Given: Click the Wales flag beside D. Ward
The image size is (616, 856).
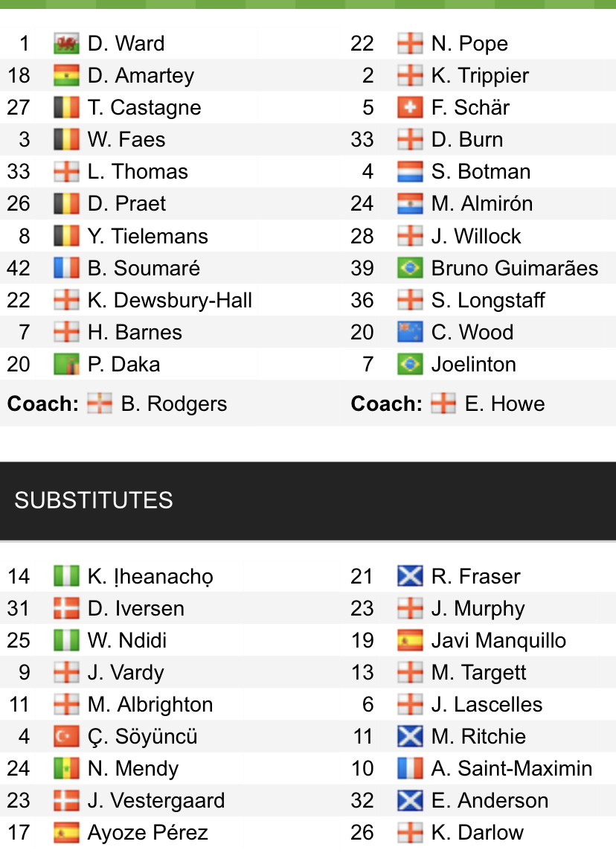Looking at the screenshot, I should click(66, 44).
